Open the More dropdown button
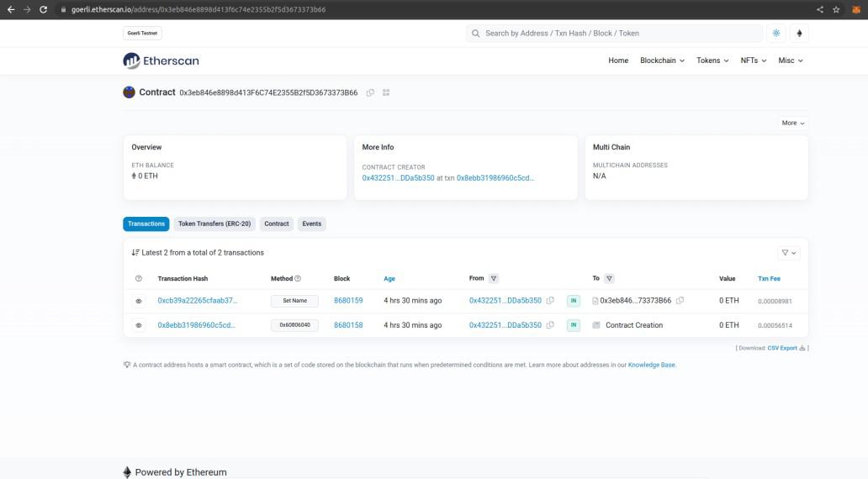The image size is (868, 479). [x=792, y=123]
